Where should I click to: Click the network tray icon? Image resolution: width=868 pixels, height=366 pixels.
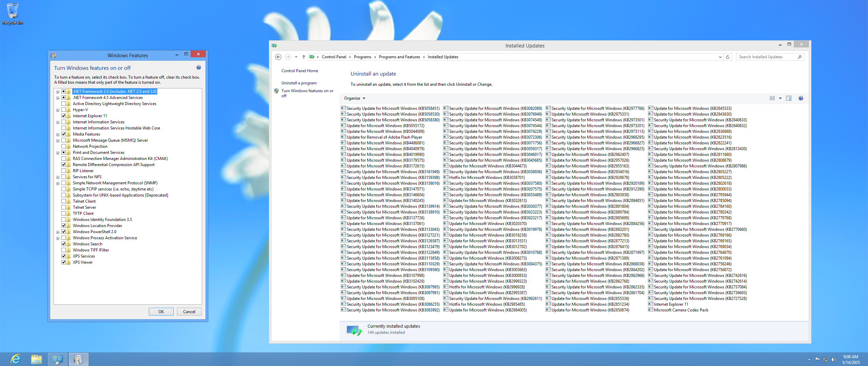tap(826, 360)
